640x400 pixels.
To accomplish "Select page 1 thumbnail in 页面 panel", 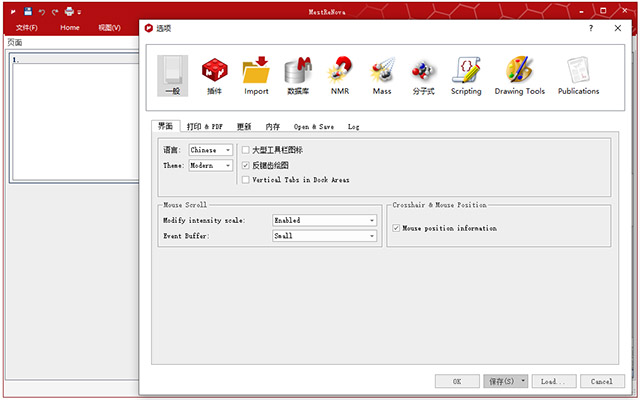I will 75,118.
